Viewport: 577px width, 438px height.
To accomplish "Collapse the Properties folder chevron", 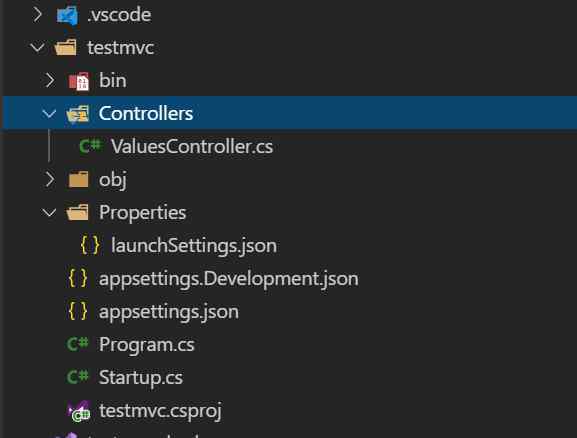I will coord(49,213).
